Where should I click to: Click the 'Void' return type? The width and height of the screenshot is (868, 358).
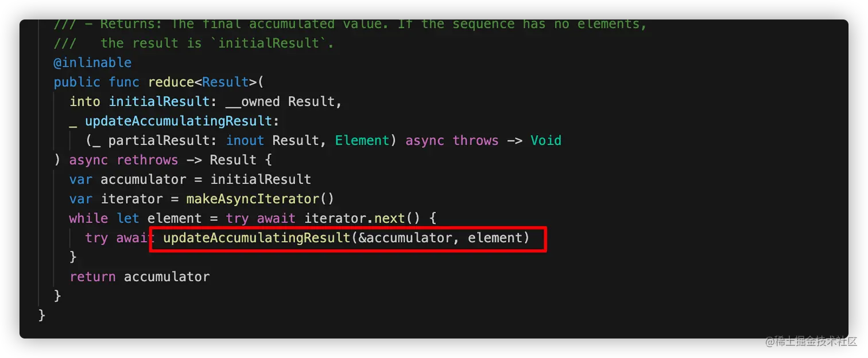click(x=545, y=141)
